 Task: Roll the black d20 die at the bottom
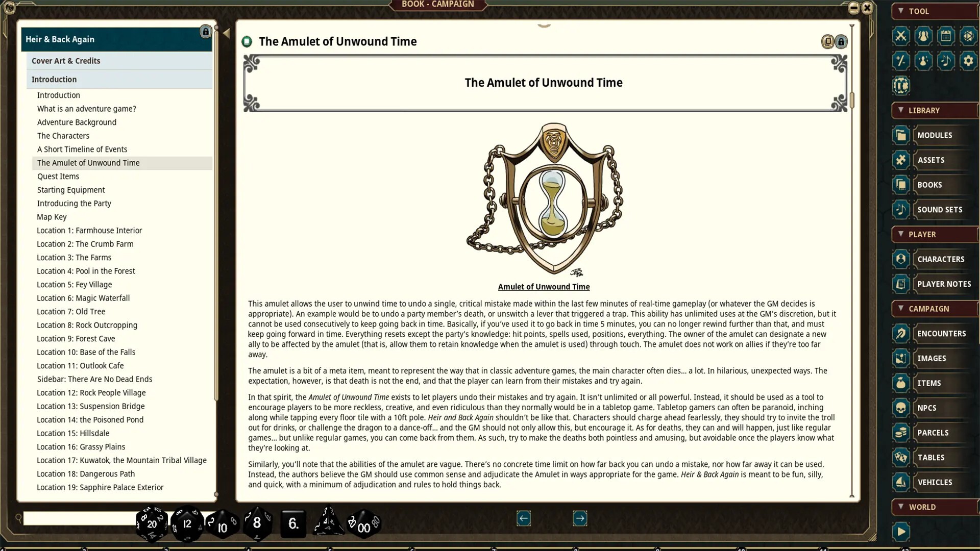(151, 523)
